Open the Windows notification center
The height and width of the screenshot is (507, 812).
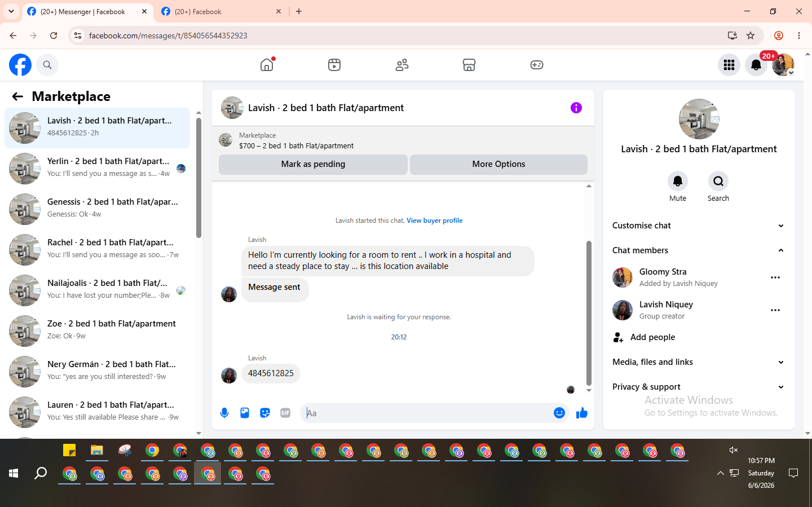793,473
